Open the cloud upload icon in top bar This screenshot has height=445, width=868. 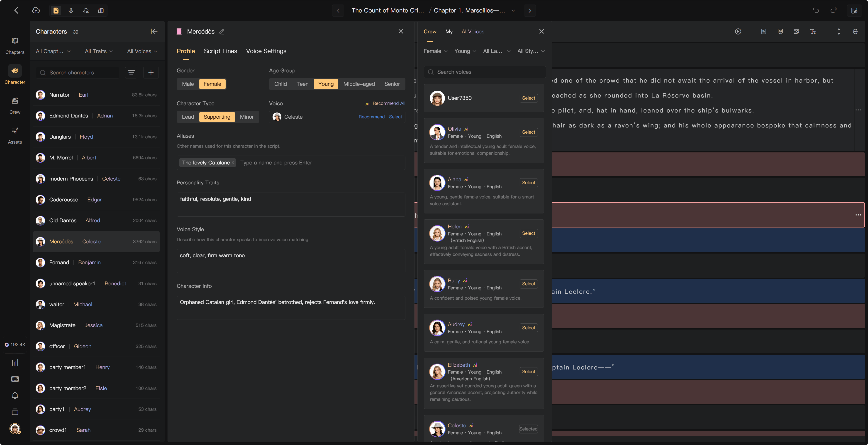(36, 10)
